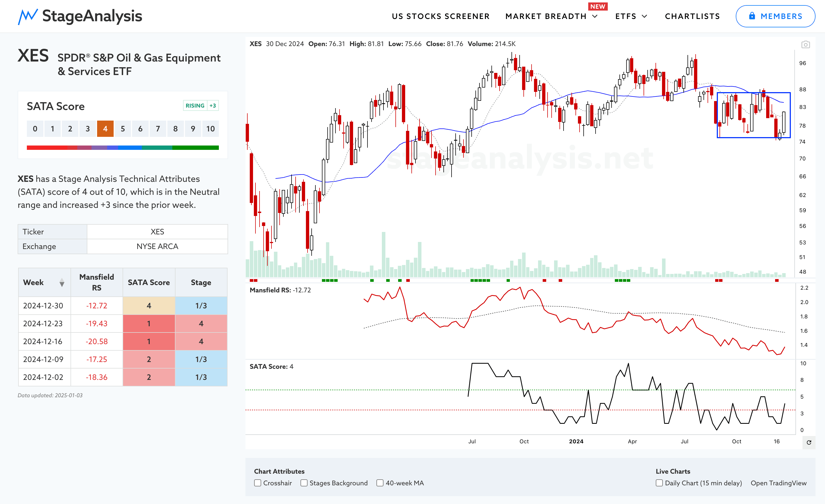825x504 pixels.
Task: Click the chart reset refresh icon
Action: (x=809, y=442)
